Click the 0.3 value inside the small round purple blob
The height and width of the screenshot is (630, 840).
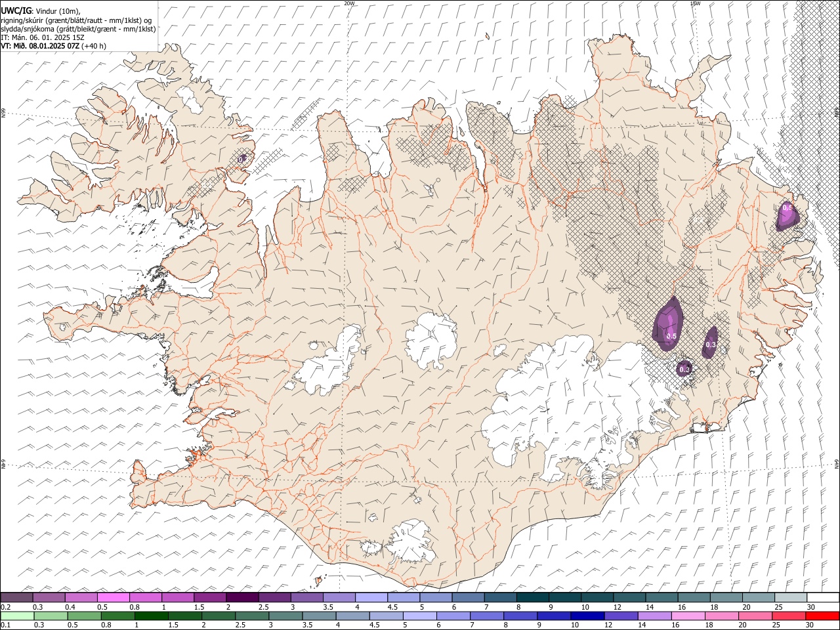pyautogui.click(x=684, y=369)
